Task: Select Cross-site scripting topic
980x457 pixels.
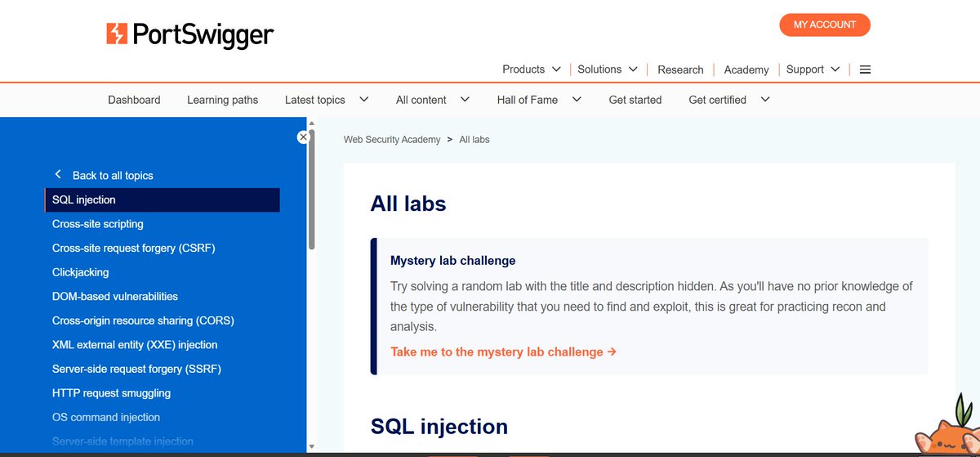Action: point(98,224)
